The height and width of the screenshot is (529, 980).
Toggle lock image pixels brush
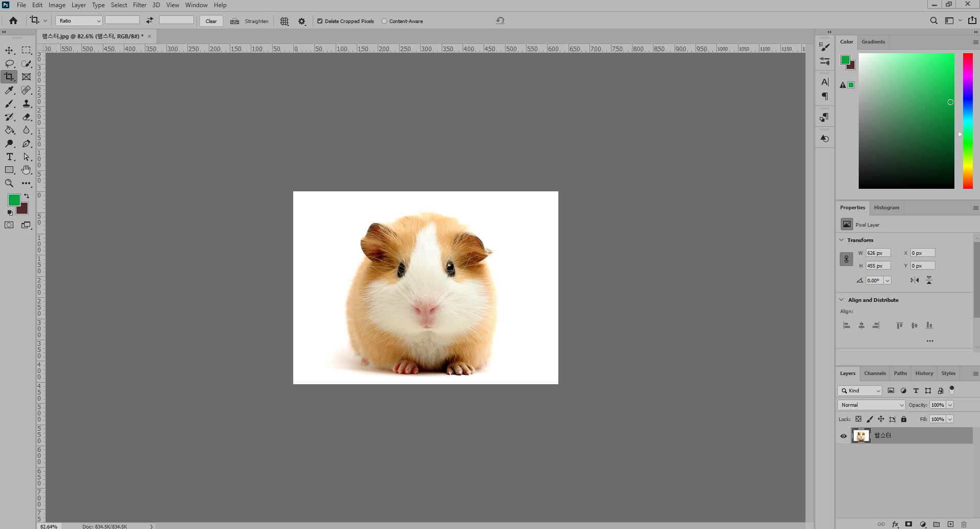tap(869, 419)
